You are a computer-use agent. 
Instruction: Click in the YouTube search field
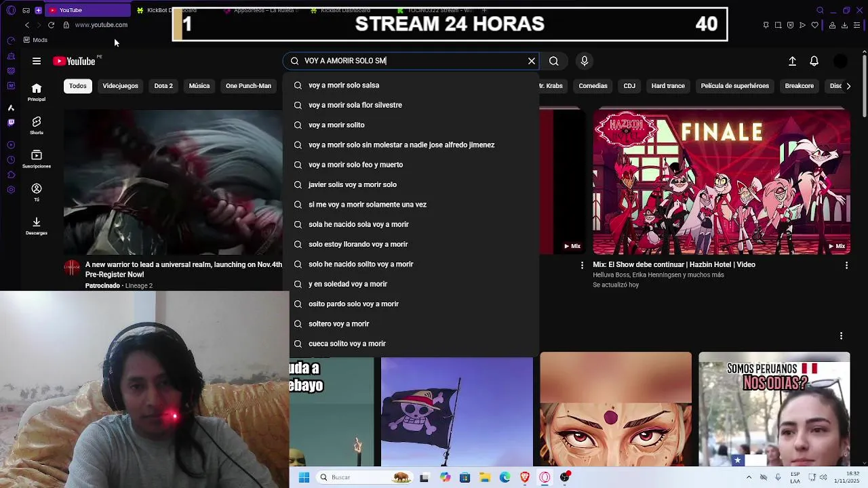coord(412,61)
